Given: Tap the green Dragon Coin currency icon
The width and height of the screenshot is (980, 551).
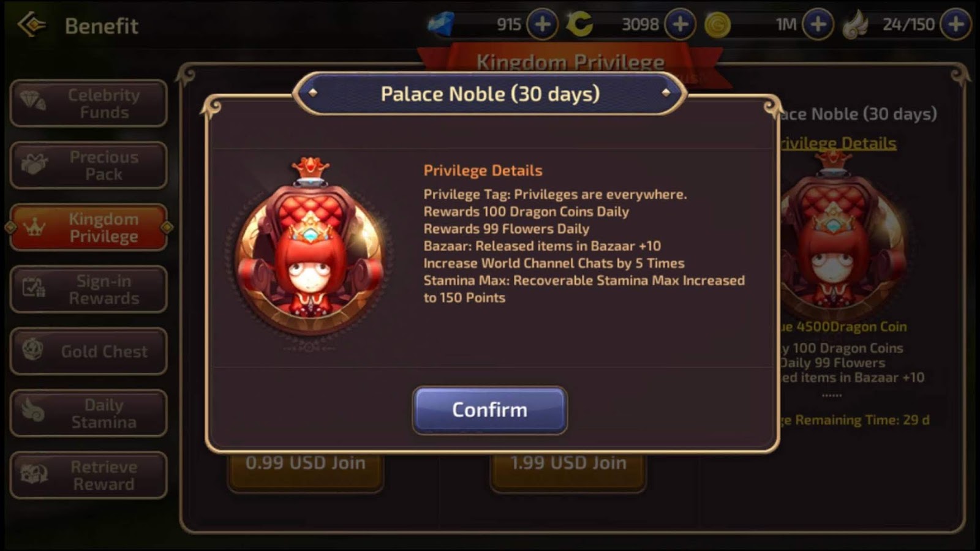Looking at the screenshot, I should click(x=579, y=24).
